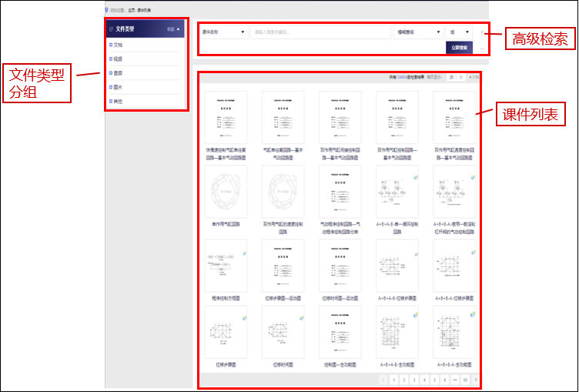Image resolution: width=579 pixels, height=392 pixels.
Task: Open the 位移时间图—运动图 thumbnail
Action: click(x=340, y=265)
